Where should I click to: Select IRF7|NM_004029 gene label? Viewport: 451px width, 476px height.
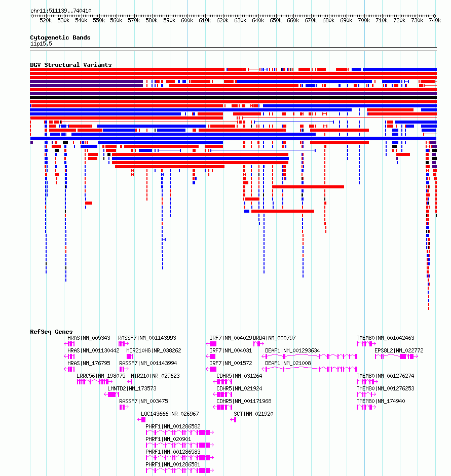click(231, 338)
